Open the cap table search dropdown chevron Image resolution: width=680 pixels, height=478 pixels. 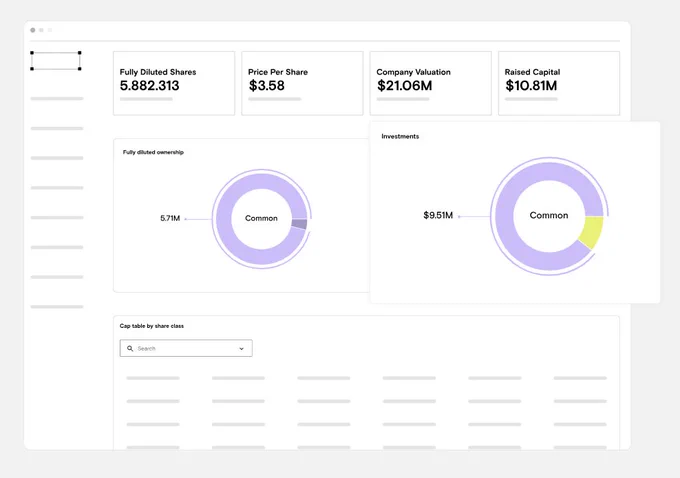(242, 349)
